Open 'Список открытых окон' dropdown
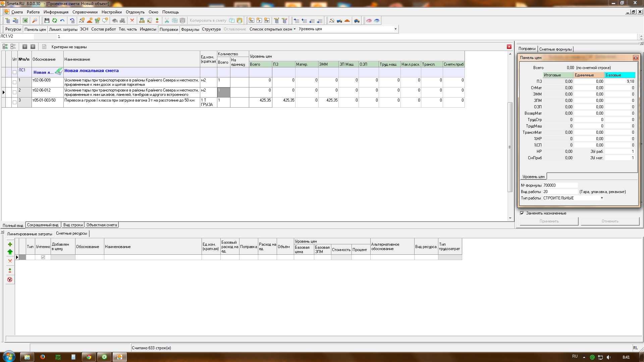Viewport: 644px width, 362px height. 272,29
